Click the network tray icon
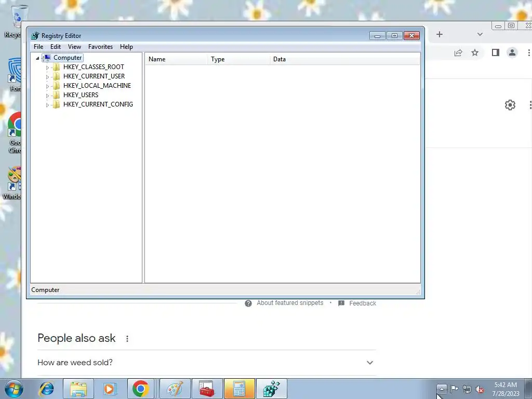The image size is (532, 399). (x=467, y=390)
